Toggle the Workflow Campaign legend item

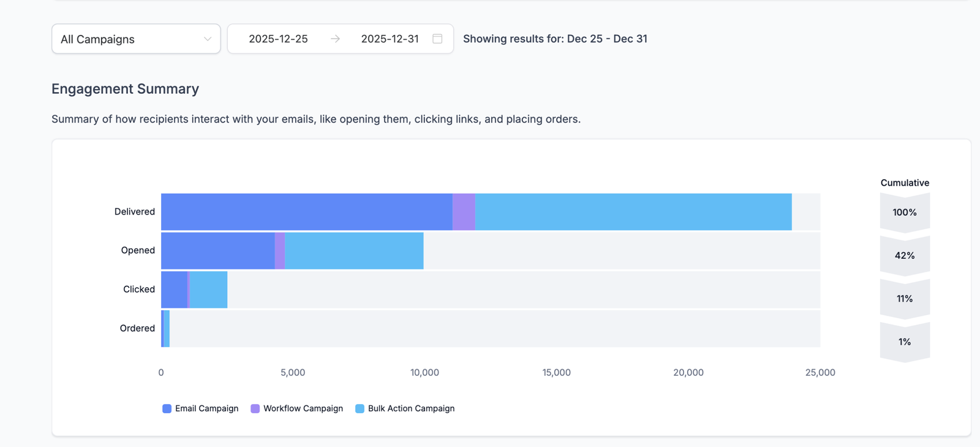pos(297,408)
